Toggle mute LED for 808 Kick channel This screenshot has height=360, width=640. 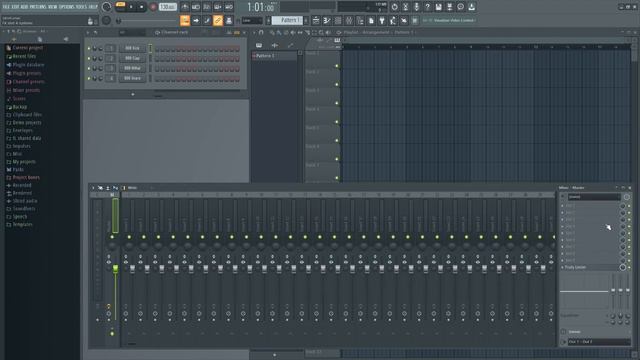pos(89,49)
